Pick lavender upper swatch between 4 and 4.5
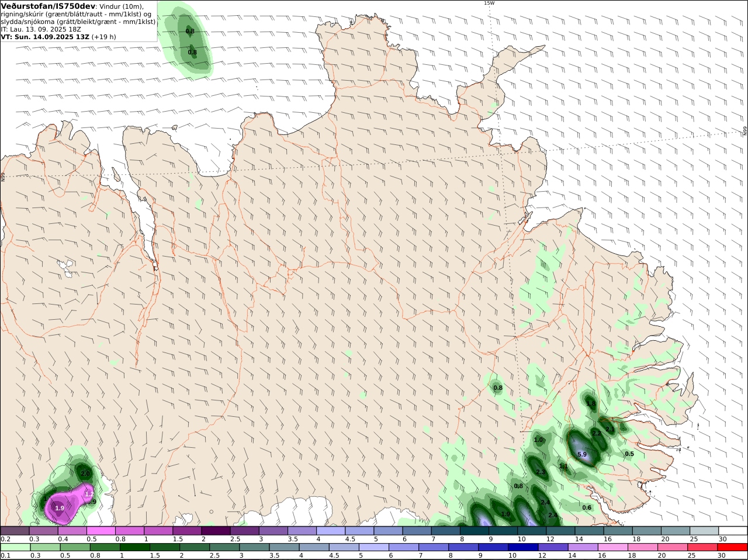748x560 pixels. point(331,531)
